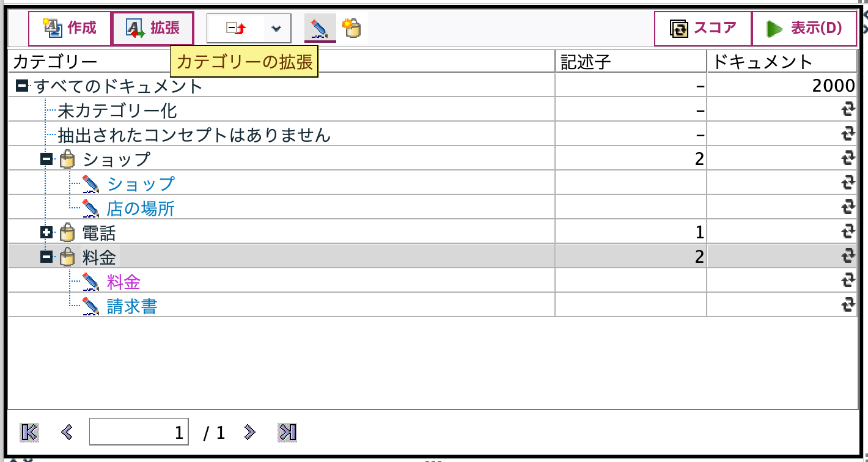Open the dropdown next to the mapping icon
This screenshot has width=868, height=462.
[x=276, y=28]
